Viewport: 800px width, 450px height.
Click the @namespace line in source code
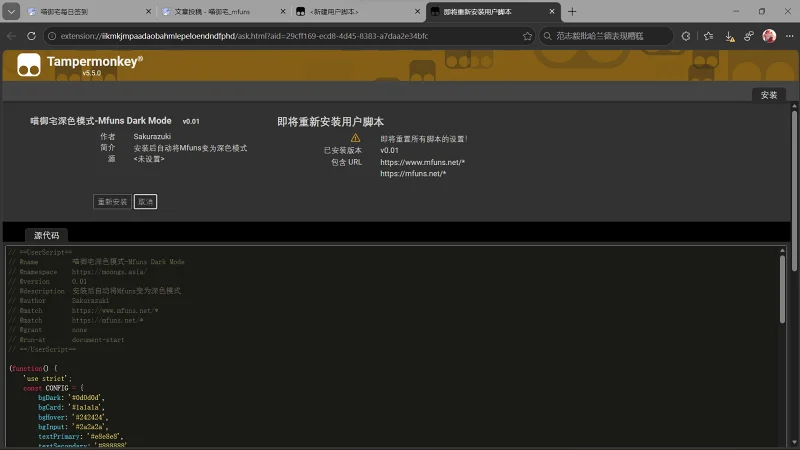78,272
